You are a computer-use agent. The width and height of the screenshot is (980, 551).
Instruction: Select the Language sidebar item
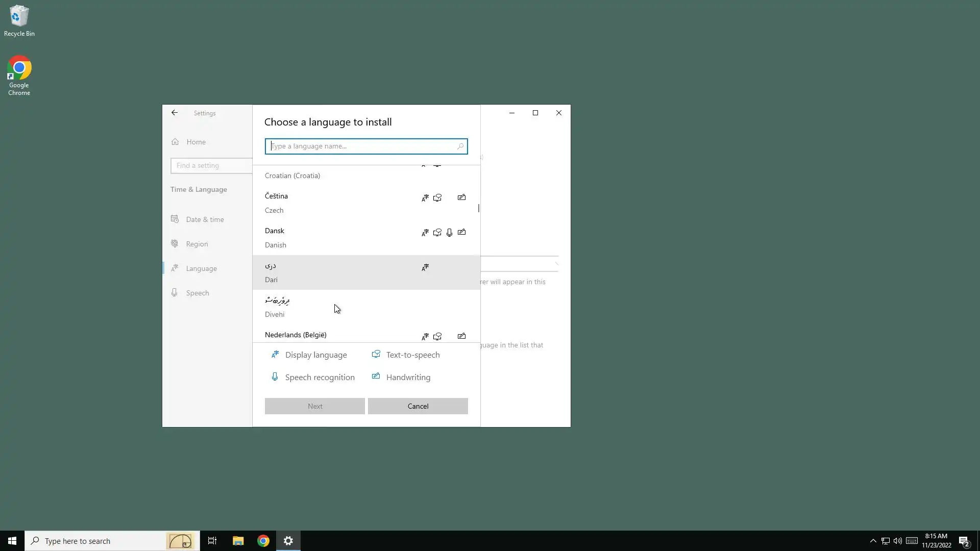(x=201, y=268)
